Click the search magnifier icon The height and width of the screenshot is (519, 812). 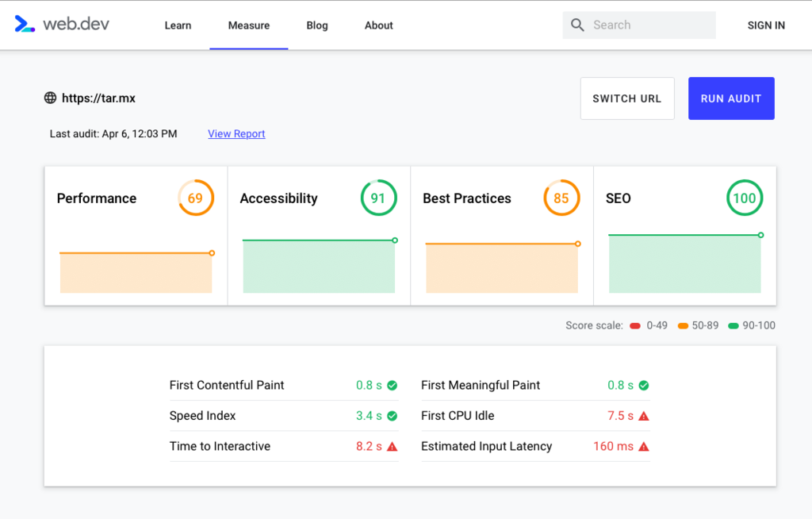[x=577, y=25]
